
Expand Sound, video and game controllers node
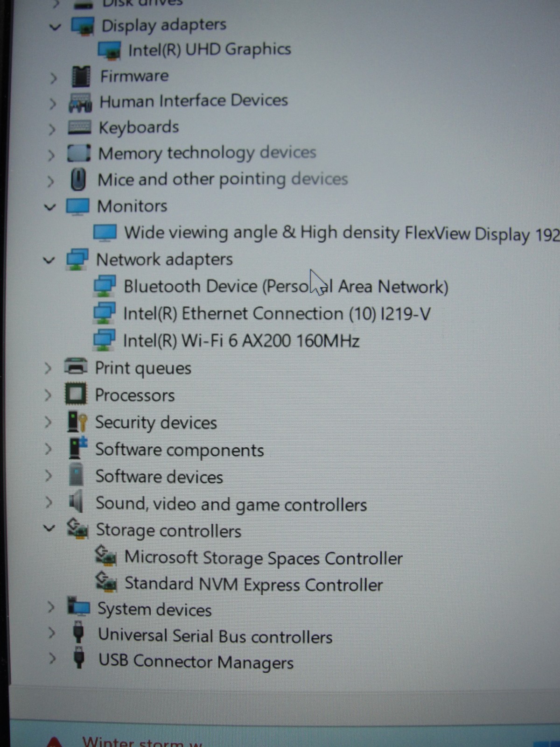pyautogui.click(x=49, y=502)
